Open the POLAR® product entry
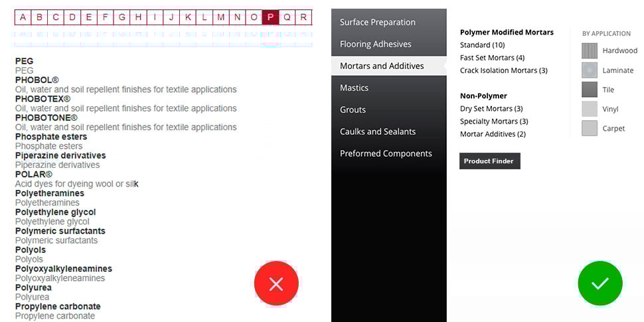 (x=34, y=175)
